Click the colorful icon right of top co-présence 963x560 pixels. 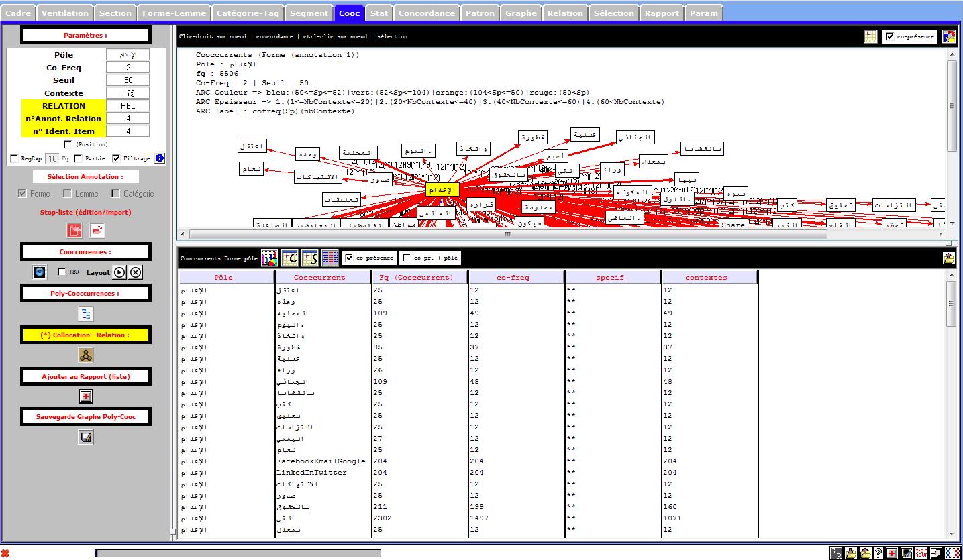click(x=949, y=37)
